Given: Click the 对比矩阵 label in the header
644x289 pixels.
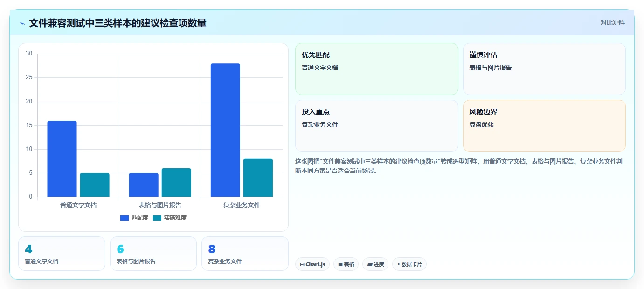Looking at the screenshot, I should click(x=612, y=22).
